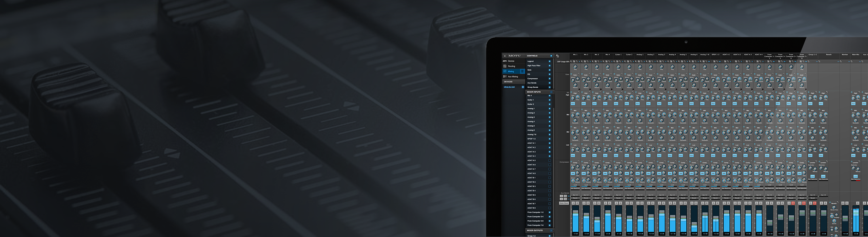Image resolution: width=868 pixels, height=237 pixels.
Task: Solo the Mic 2 channel
Action: click(x=584, y=203)
